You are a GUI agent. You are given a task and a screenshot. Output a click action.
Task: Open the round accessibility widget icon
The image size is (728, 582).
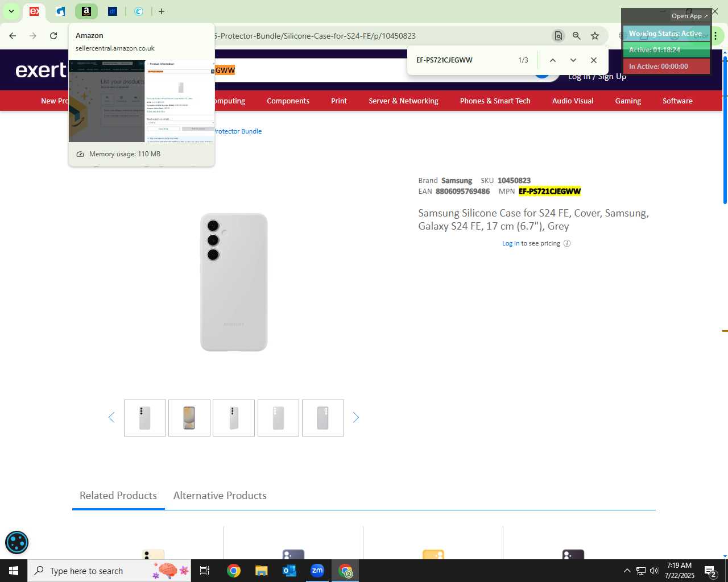point(16,543)
